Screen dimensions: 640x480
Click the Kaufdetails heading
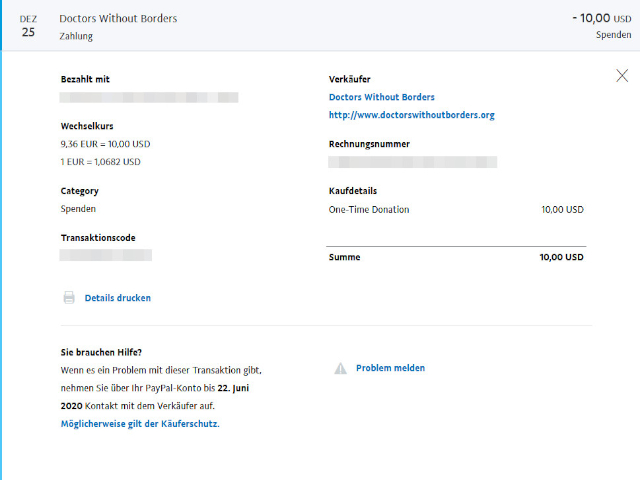(x=353, y=191)
